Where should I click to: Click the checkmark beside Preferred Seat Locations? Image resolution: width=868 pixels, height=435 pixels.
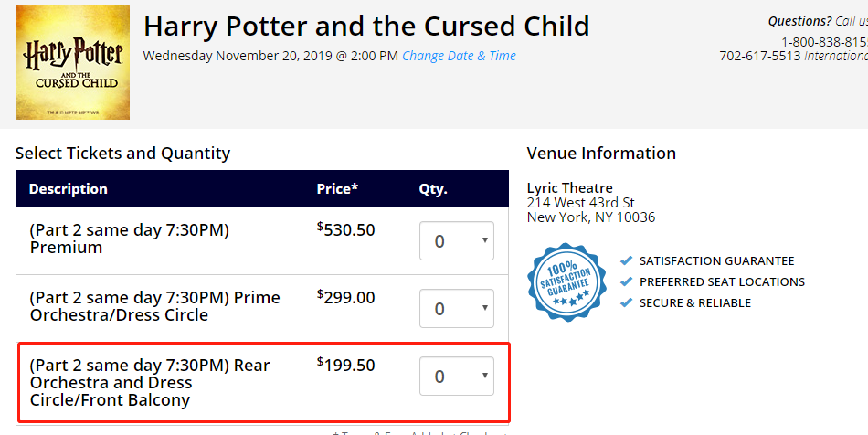[626, 281]
